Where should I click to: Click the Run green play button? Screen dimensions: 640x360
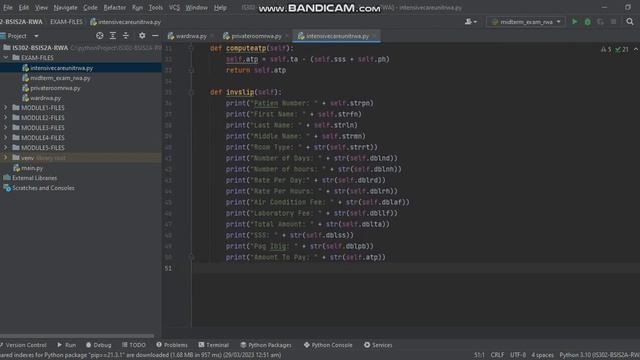click(574, 22)
